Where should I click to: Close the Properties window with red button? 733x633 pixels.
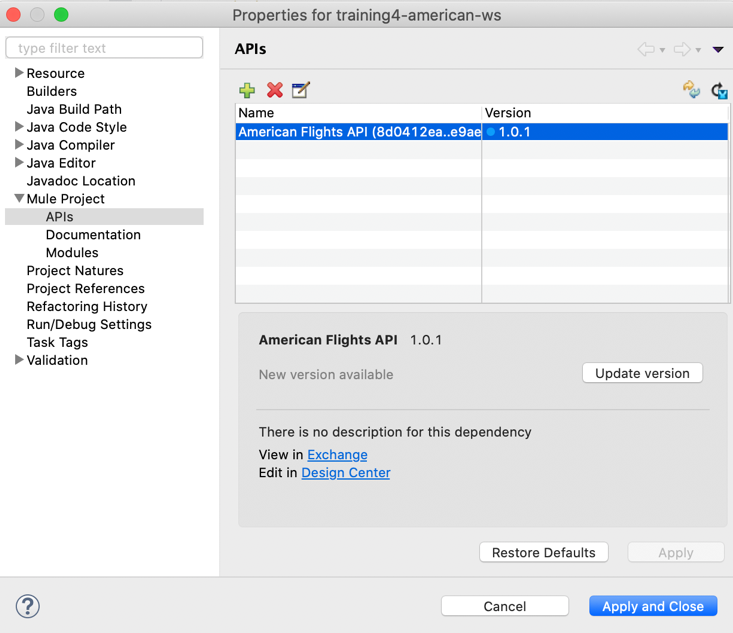(x=13, y=15)
